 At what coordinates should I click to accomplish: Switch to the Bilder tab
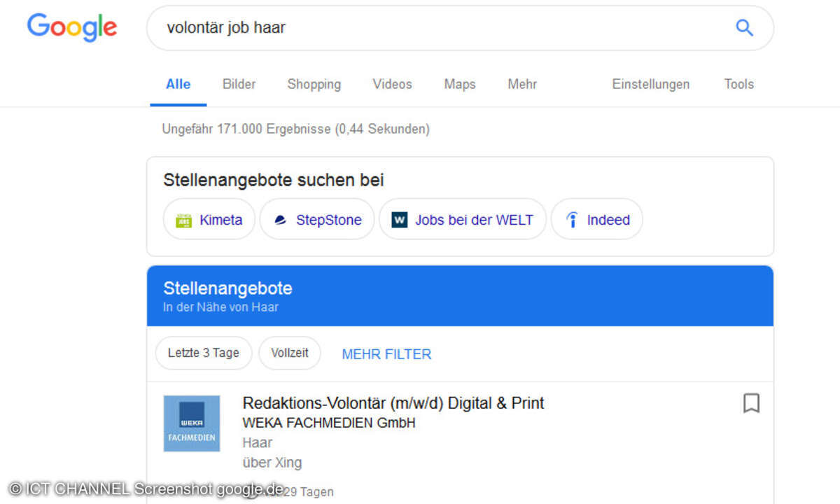(x=239, y=84)
